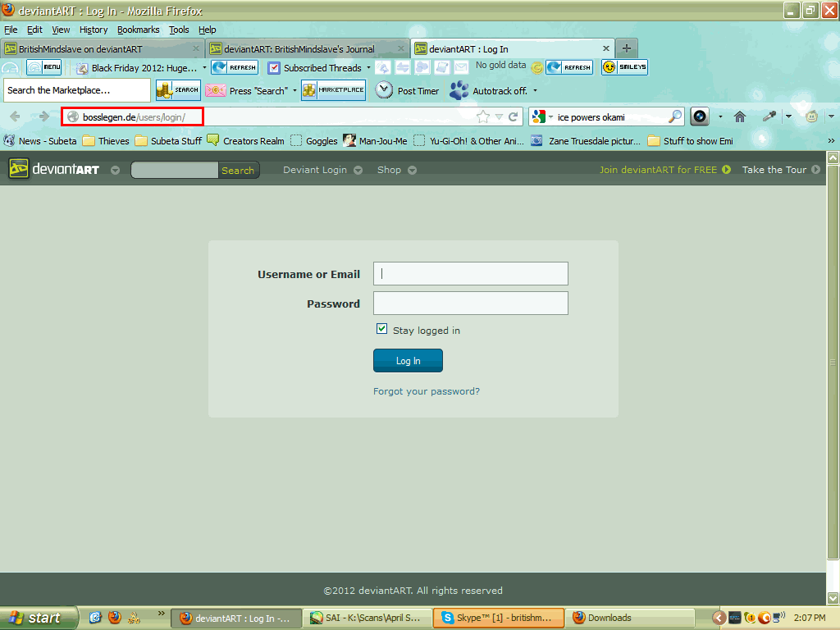Go to the browser Home page icon
This screenshot has height=630, width=840.
pos(740,116)
